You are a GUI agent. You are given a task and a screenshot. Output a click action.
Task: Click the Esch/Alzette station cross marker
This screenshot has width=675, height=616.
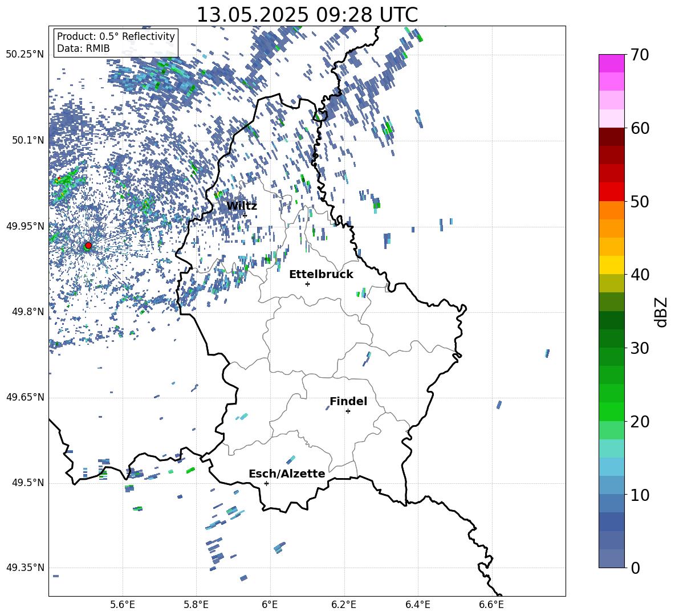click(x=266, y=483)
